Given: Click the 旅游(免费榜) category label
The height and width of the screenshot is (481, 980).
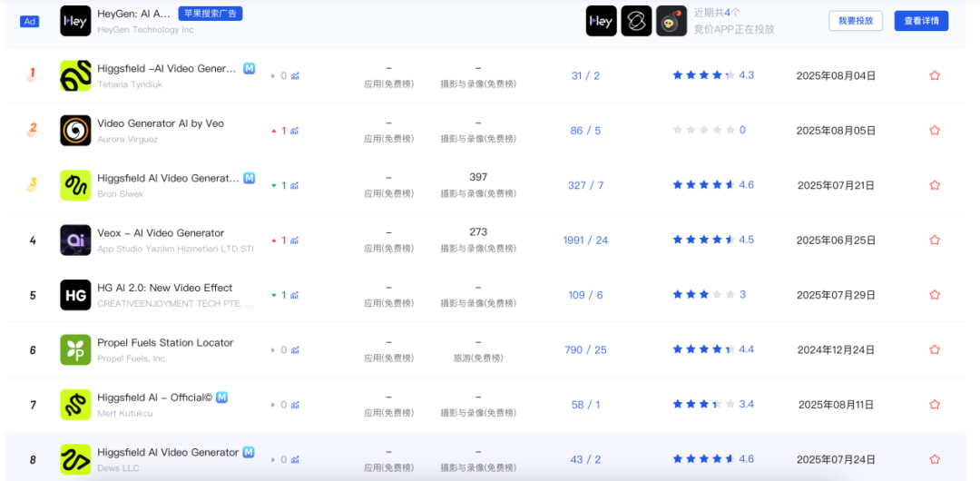Looking at the screenshot, I should tap(478, 358).
